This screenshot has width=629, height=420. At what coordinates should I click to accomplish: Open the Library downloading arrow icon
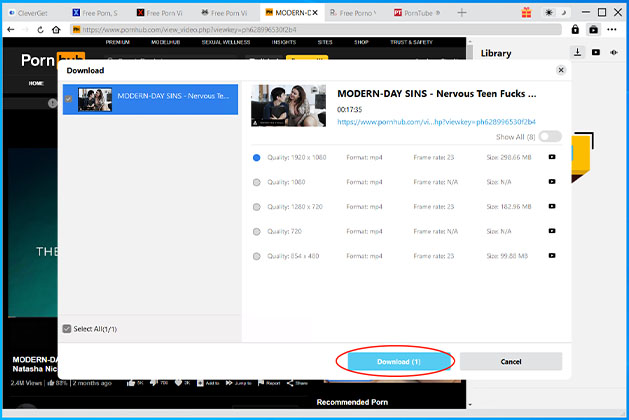coord(578,52)
